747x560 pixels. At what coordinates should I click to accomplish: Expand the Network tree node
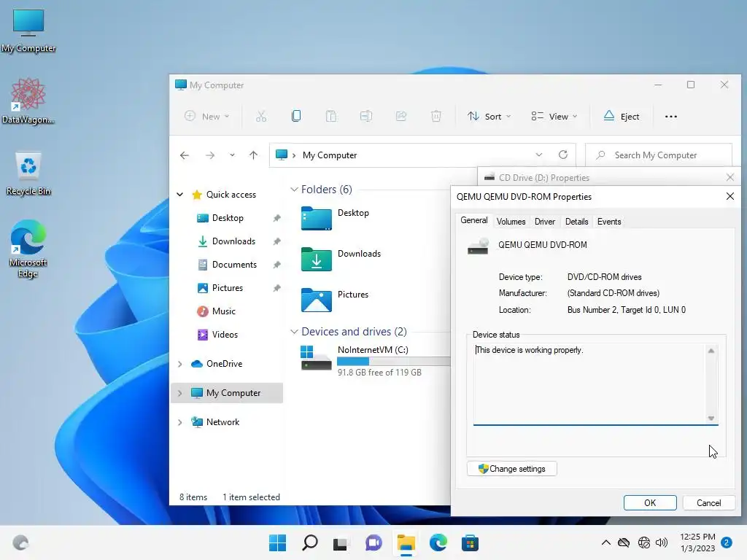click(x=180, y=422)
